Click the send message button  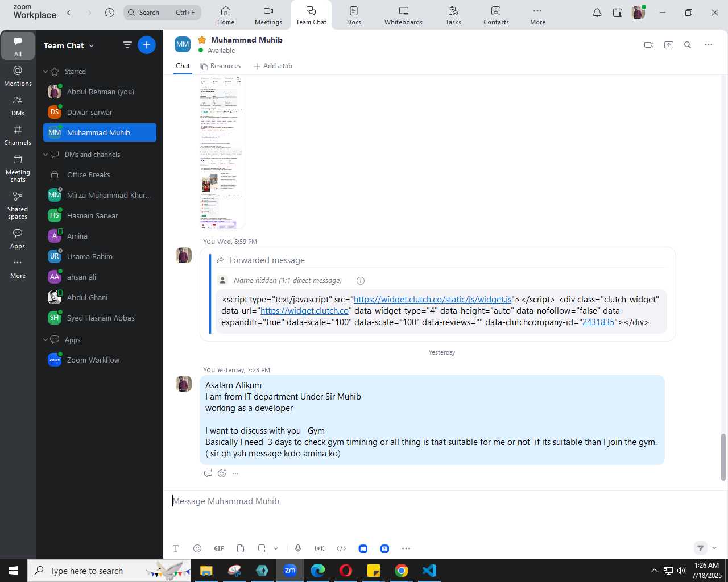(x=701, y=548)
